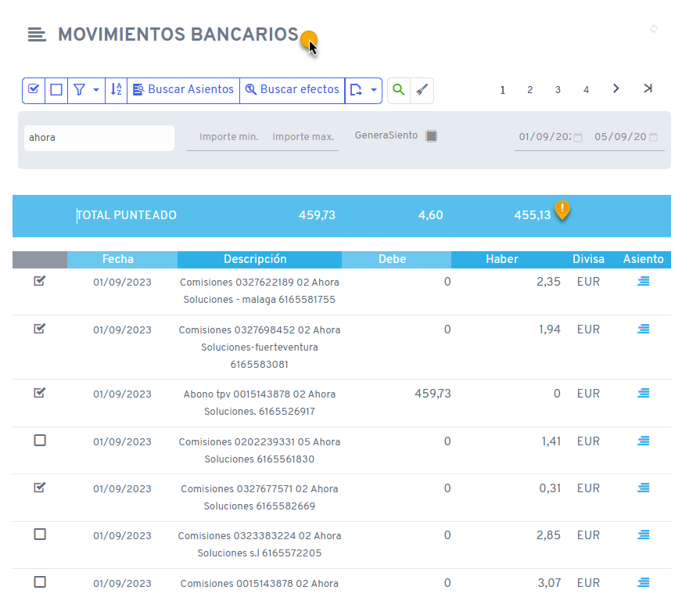
Task: Uncheck the row with Haber 1,94
Action: pyautogui.click(x=40, y=329)
